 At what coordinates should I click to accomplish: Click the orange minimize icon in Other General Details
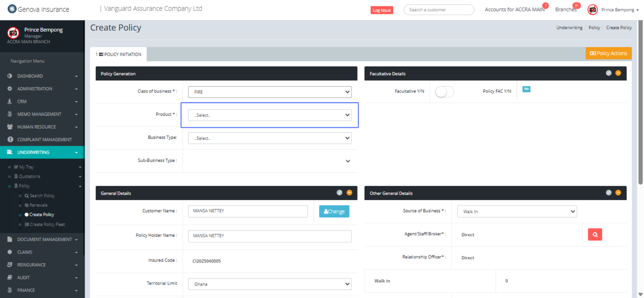coord(618,192)
